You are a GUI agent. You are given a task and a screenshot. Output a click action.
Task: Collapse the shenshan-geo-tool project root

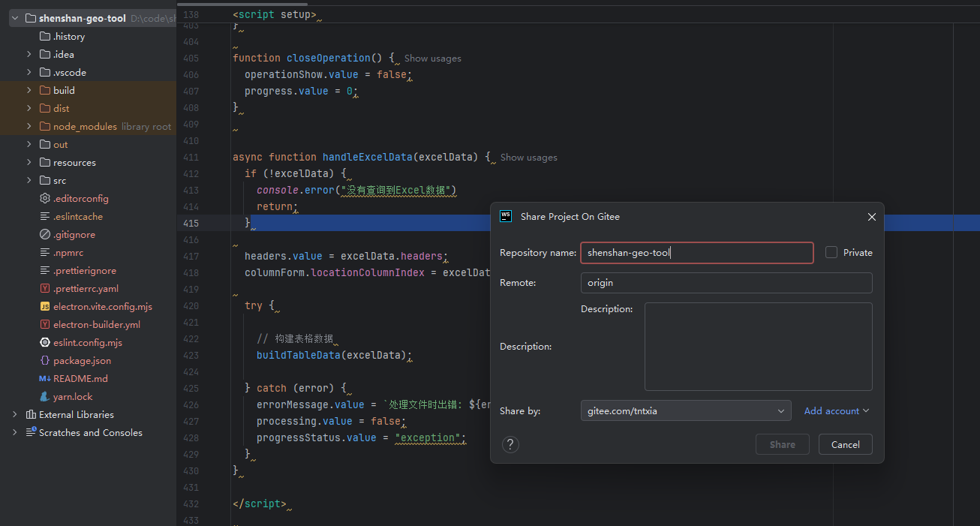(x=15, y=19)
